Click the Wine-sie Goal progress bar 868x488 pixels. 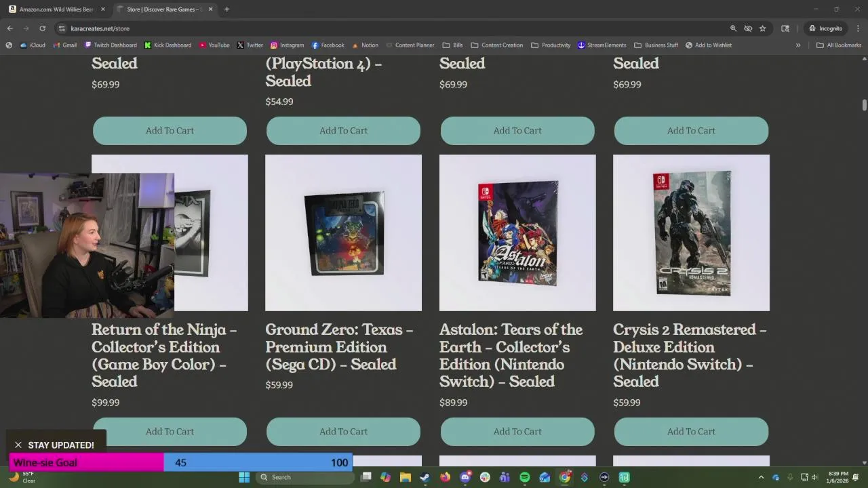[180, 462]
